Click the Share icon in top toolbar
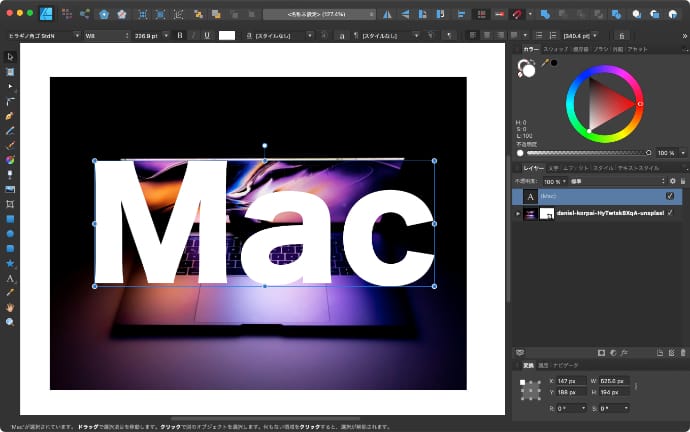The image size is (690, 432). (x=84, y=15)
